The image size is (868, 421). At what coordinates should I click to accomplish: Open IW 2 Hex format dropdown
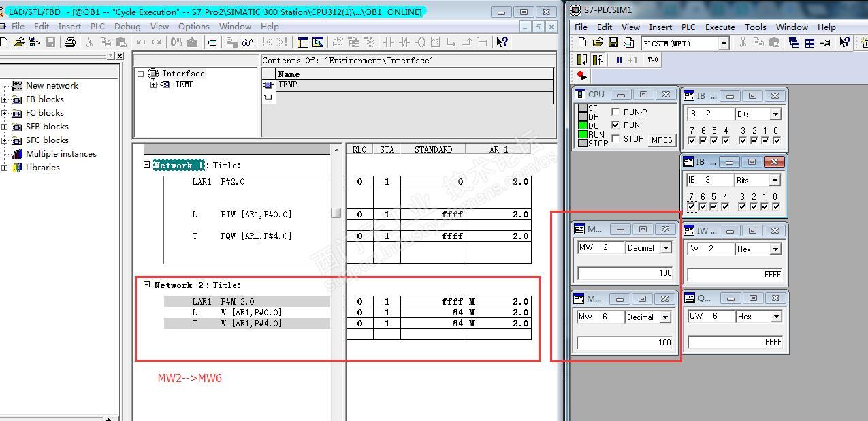tap(775, 249)
